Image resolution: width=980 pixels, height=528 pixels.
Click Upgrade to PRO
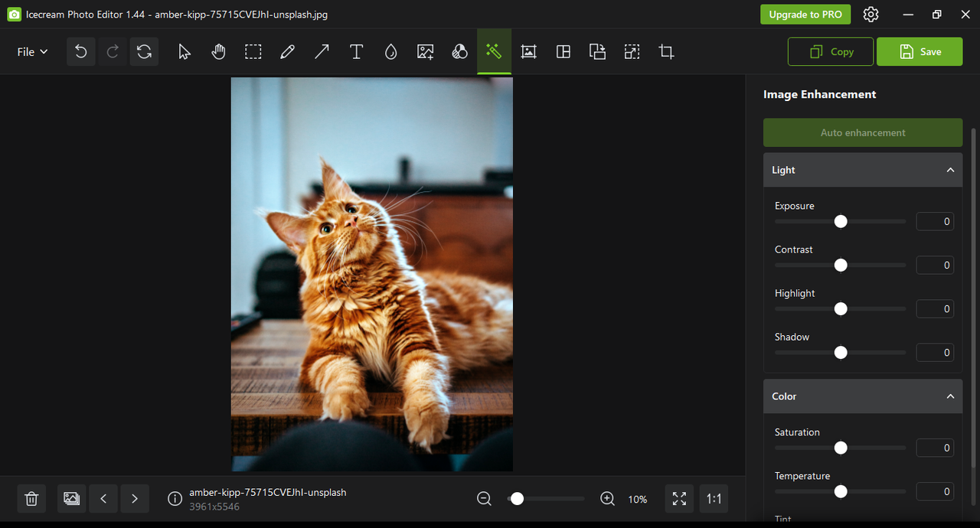805,15
